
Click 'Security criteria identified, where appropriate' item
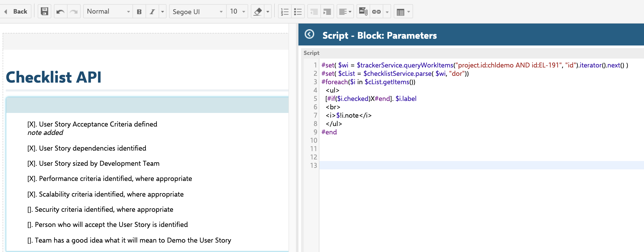tap(100, 209)
